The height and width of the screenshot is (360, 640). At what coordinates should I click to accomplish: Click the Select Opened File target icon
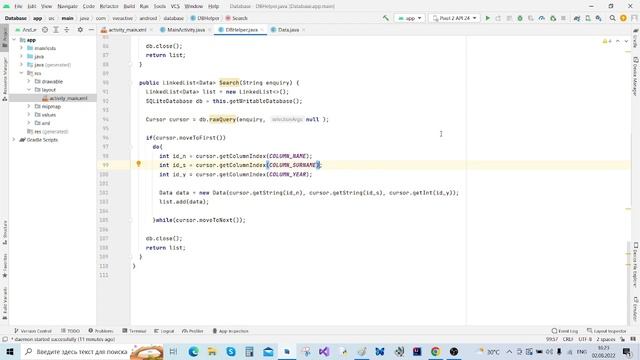coord(45,30)
